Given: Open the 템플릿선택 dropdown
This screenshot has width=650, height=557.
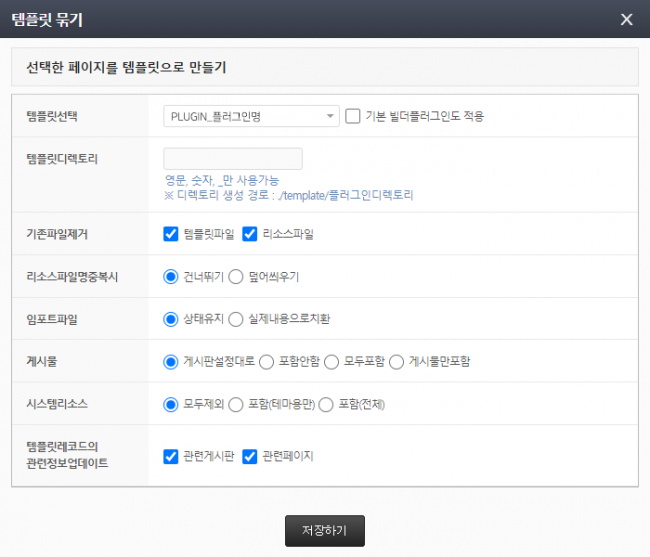Looking at the screenshot, I should [x=251, y=116].
